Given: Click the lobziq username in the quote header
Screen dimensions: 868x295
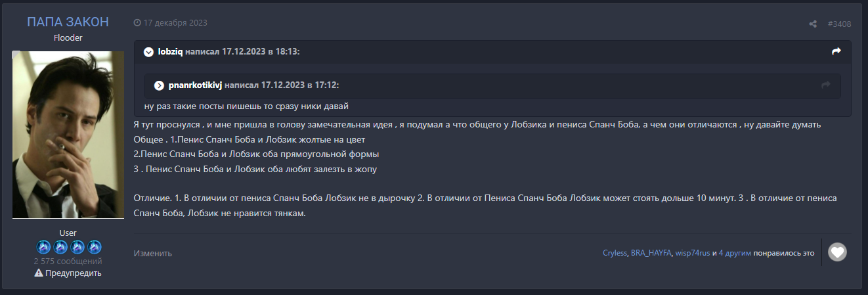Looking at the screenshot, I should point(170,51).
